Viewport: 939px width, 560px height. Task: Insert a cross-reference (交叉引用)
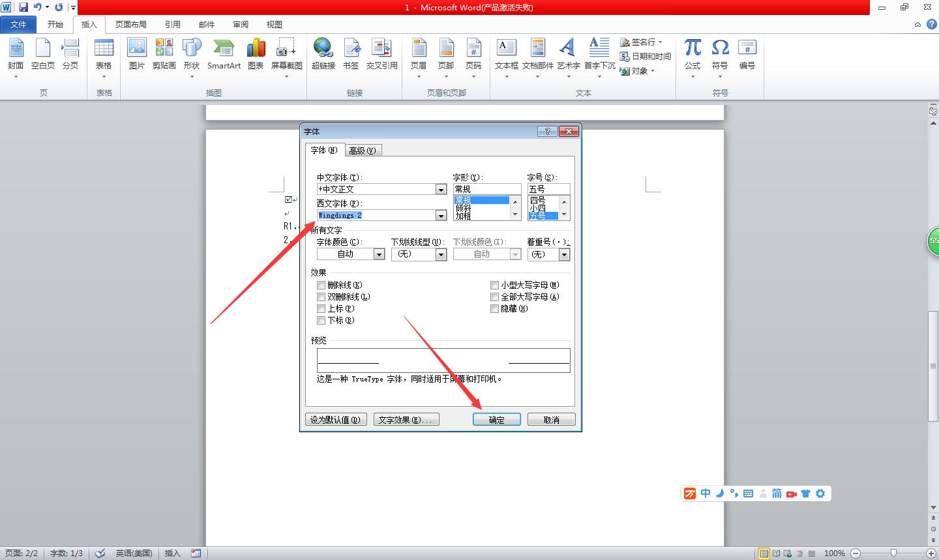pos(382,55)
